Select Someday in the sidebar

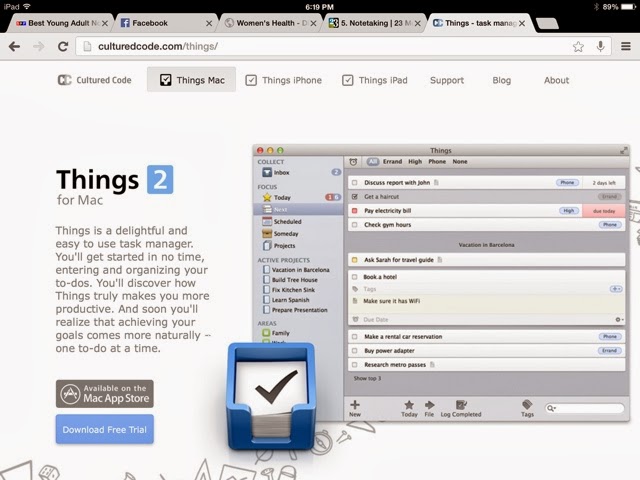[x=300, y=234]
